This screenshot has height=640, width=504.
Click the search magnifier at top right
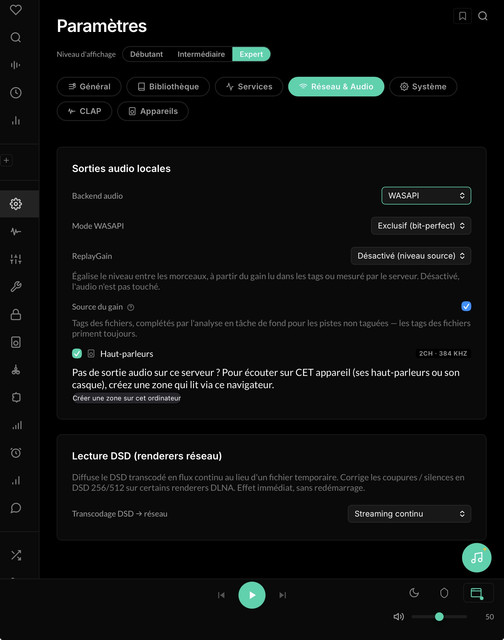483,16
